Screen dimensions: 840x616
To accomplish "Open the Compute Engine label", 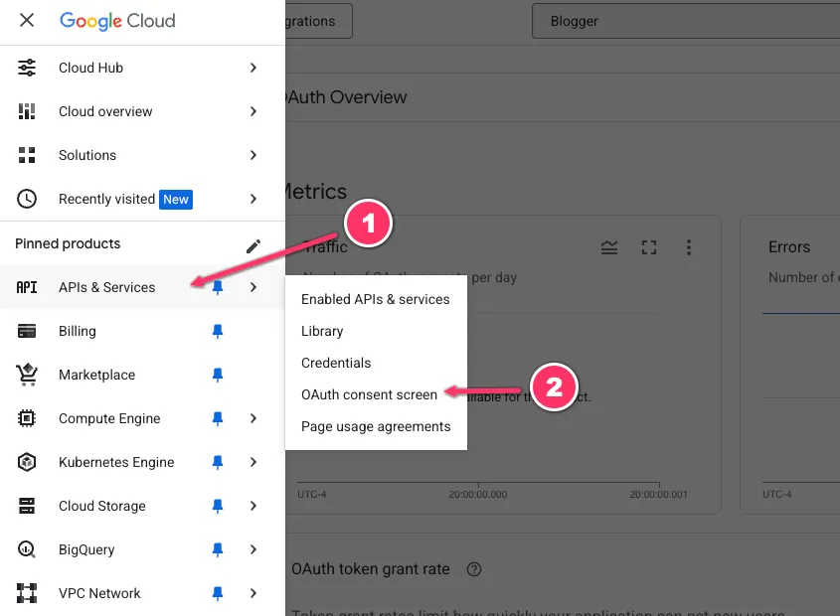I will click(x=109, y=418).
